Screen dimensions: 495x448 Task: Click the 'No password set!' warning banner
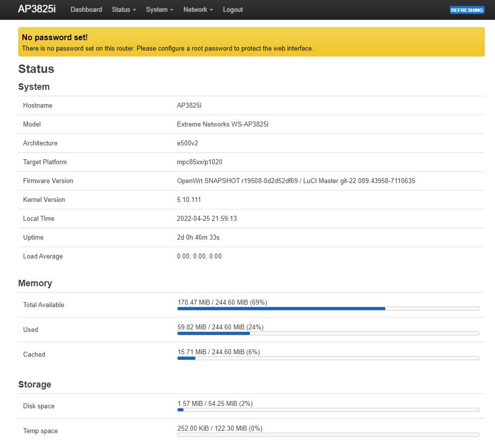(x=251, y=42)
